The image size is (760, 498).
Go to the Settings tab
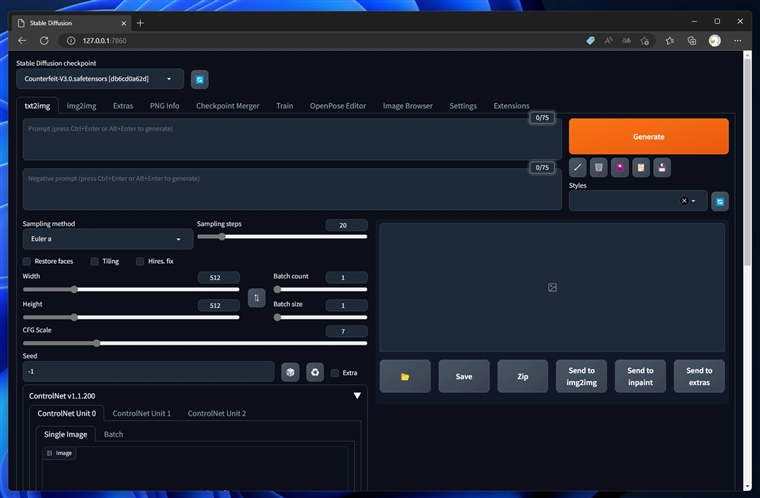(x=463, y=106)
